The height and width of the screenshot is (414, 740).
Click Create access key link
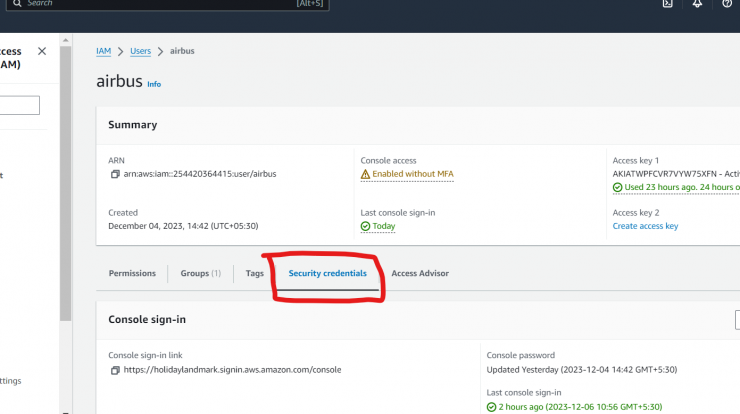(x=645, y=226)
